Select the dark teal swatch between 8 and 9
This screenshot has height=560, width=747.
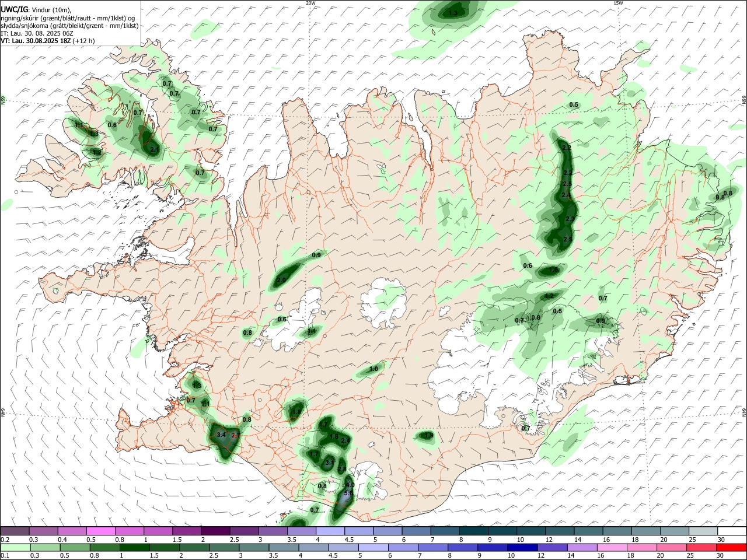click(x=473, y=531)
